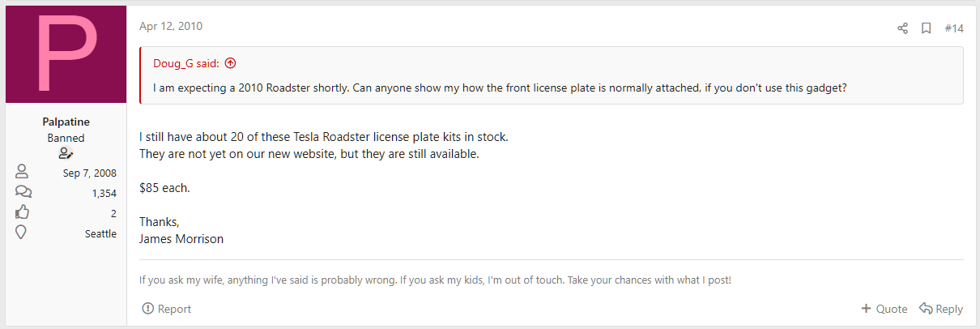Click the thumbs-up reaction score icon
The height and width of the screenshot is (329, 980).
(22, 213)
